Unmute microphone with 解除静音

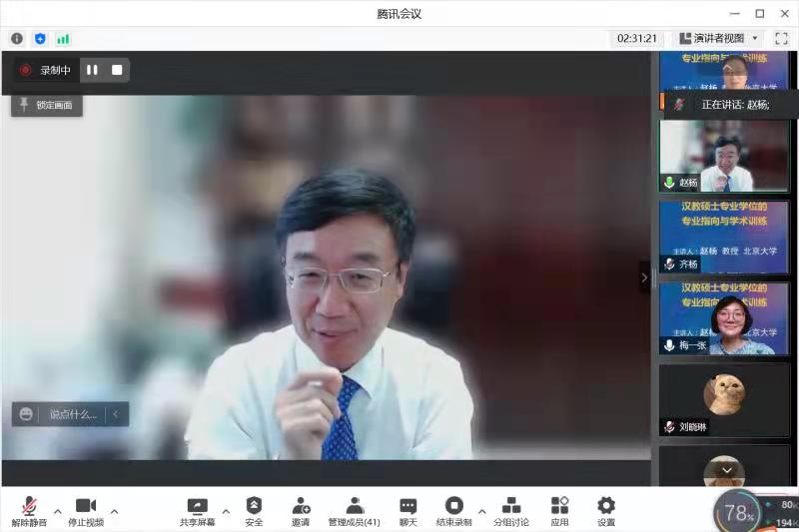click(x=29, y=510)
